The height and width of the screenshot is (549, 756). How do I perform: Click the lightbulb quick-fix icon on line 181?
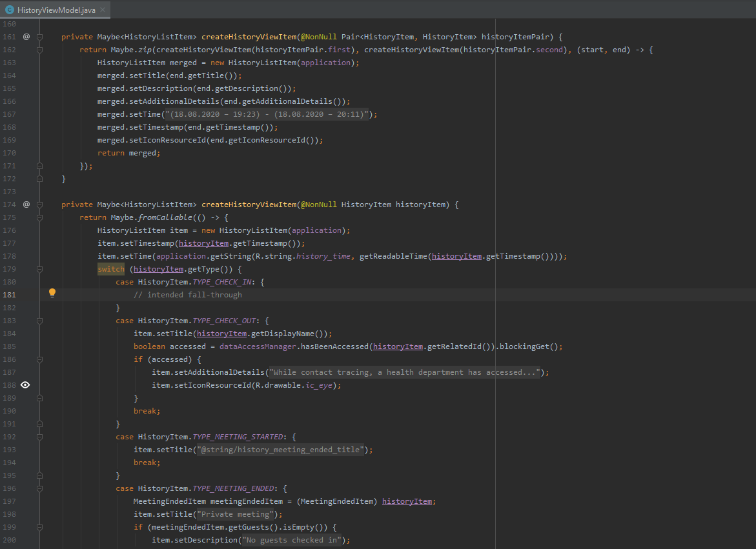pos(52,293)
